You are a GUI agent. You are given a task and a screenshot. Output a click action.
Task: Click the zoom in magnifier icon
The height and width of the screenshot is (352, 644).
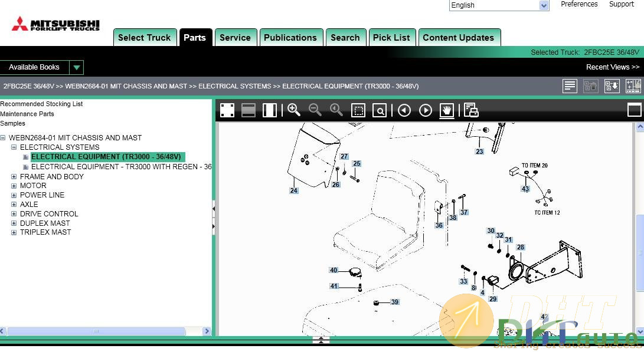[x=293, y=110]
